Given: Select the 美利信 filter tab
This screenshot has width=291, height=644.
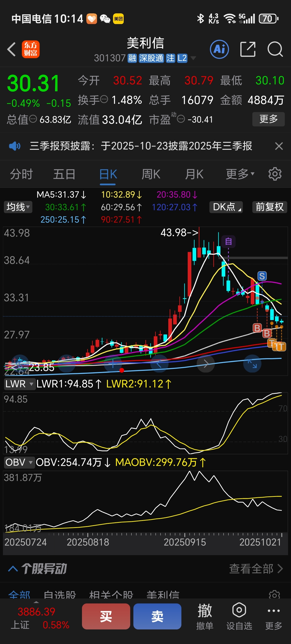Looking at the screenshot, I should pos(163,595).
